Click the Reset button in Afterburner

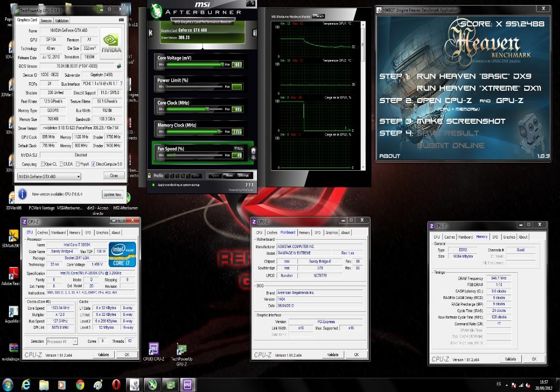pos(228,175)
